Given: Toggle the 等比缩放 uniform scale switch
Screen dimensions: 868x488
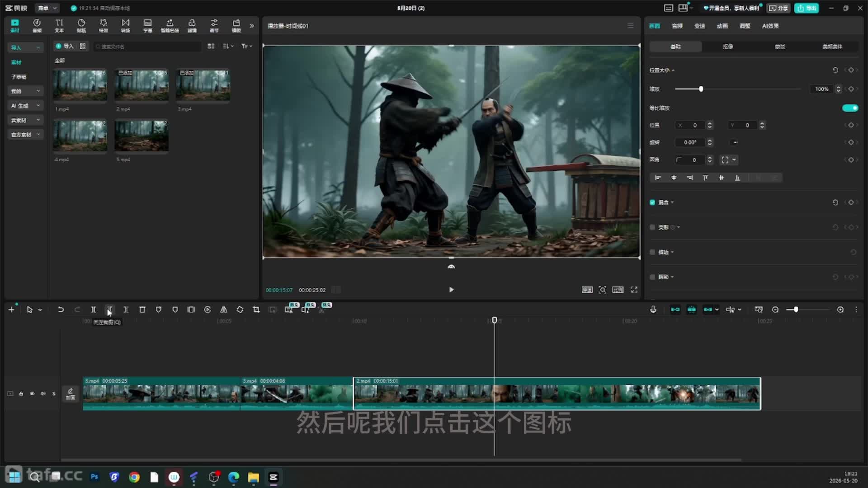Looking at the screenshot, I should (x=850, y=108).
